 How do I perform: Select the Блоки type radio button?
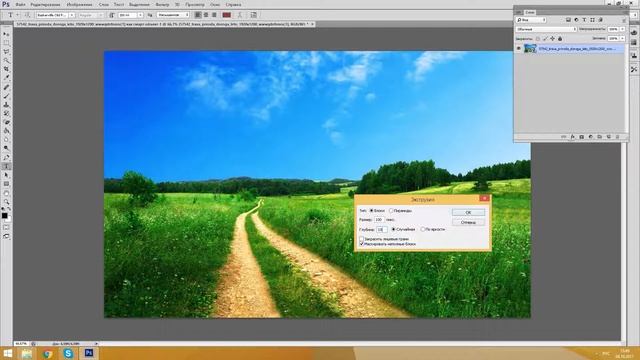(x=371, y=211)
